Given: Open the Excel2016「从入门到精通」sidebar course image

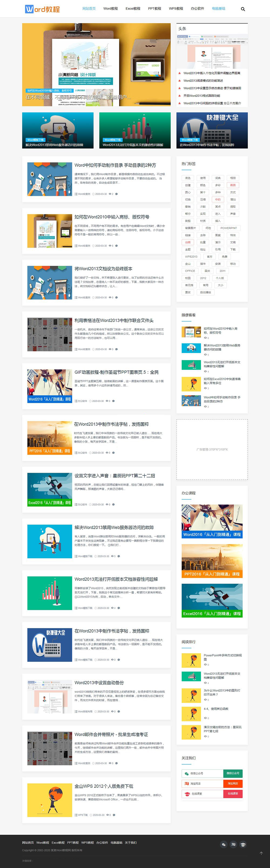Looking at the screenshot, I should pos(212,600).
